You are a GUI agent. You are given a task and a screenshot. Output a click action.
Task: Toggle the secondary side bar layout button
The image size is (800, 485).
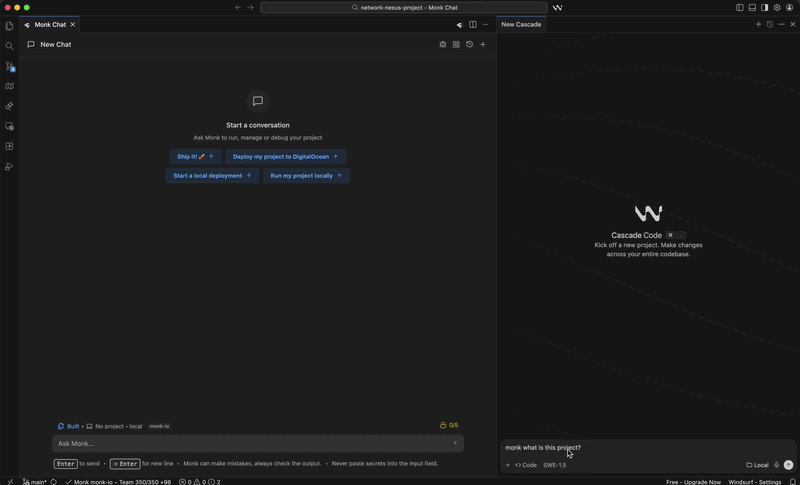pyautogui.click(x=764, y=8)
